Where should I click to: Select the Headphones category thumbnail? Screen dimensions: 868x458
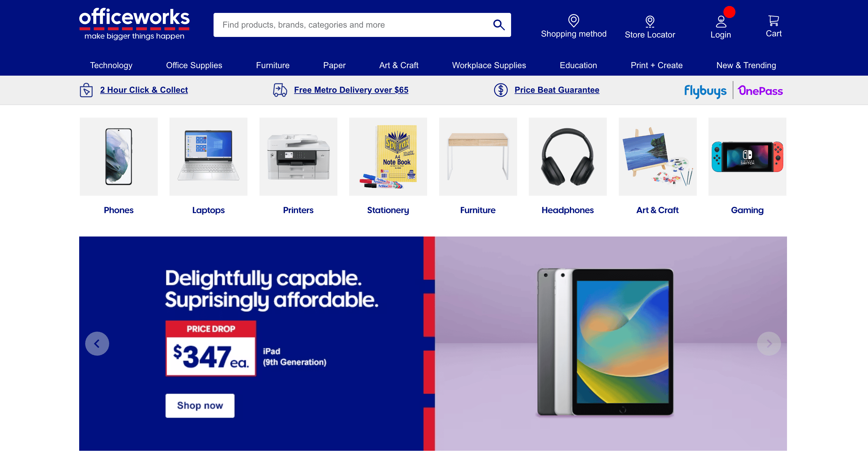pyautogui.click(x=567, y=156)
